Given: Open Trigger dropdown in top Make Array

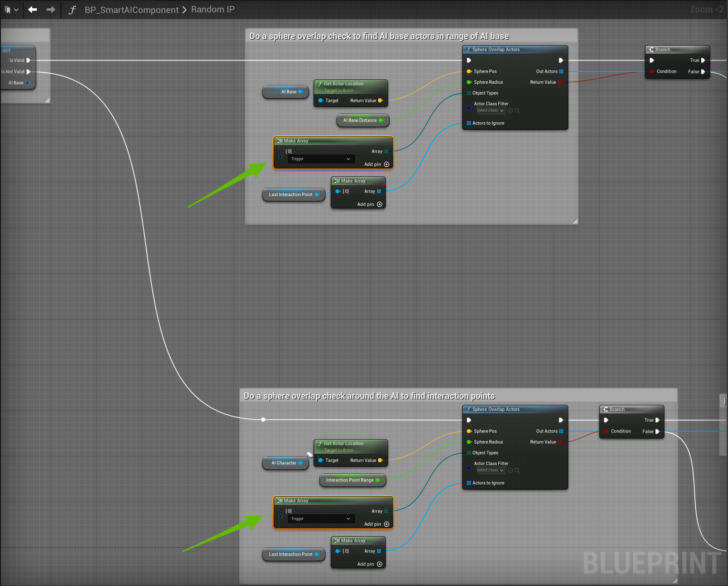Looking at the screenshot, I should (321, 159).
